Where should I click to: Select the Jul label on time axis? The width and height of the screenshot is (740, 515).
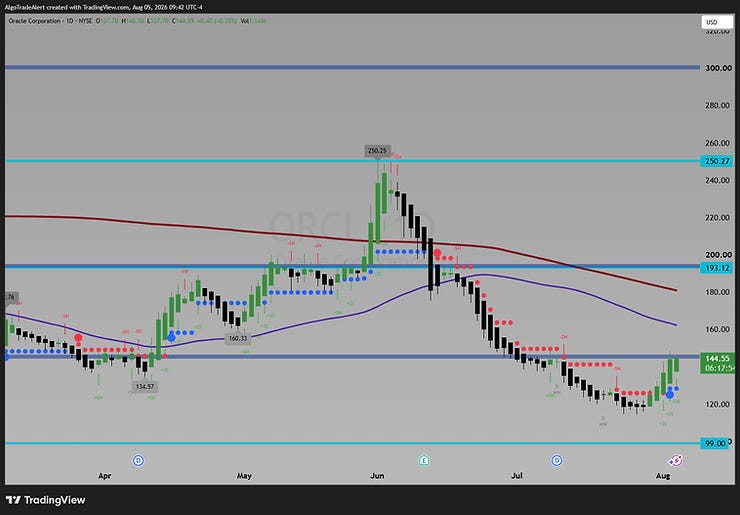pyautogui.click(x=517, y=476)
